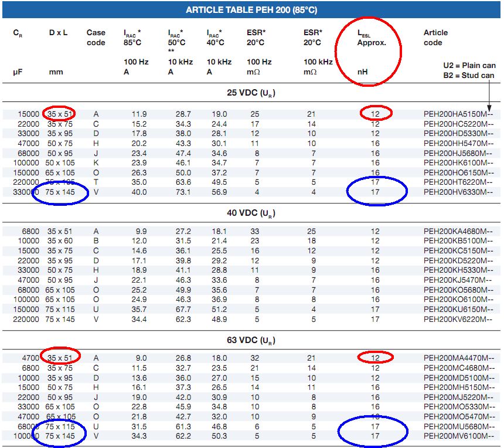Viewport: 504px width, 448px height.
Task: Click the 'CR' capacitance column header
Action: click(x=18, y=33)
